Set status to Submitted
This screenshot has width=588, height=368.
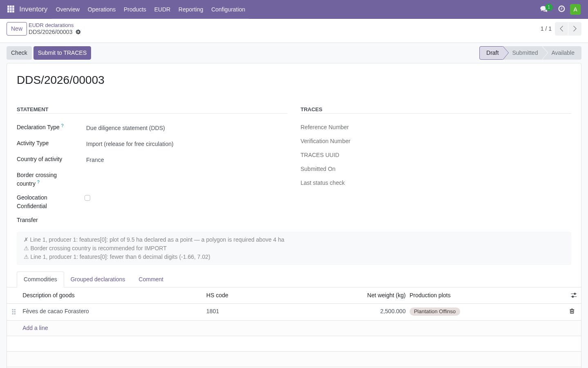525,53
